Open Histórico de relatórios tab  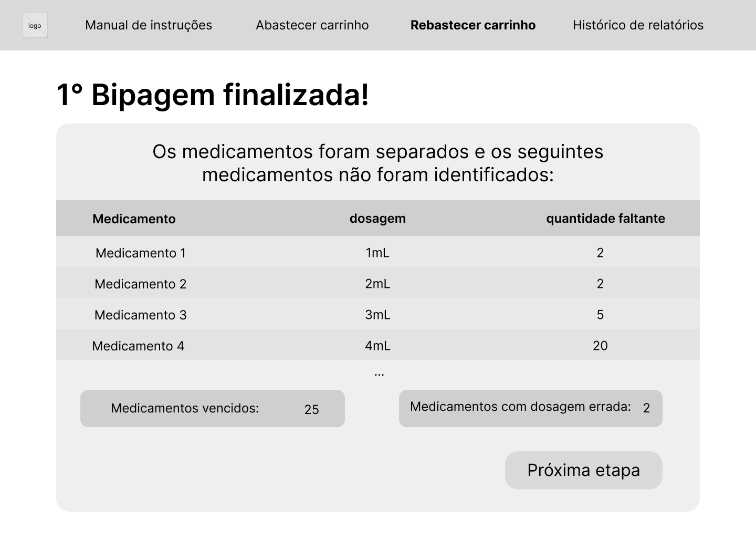(638, 25)
